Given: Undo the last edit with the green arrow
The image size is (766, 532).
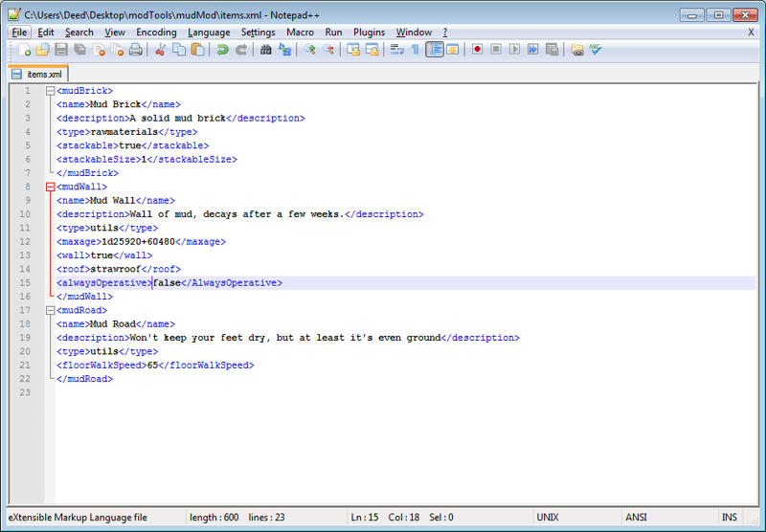Looking at the screenshot, I should (223, 50).
